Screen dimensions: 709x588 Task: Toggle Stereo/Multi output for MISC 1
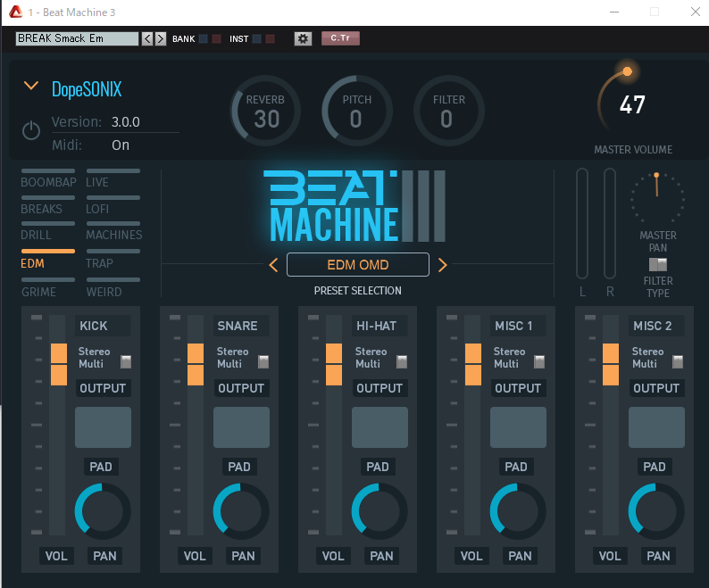(x=539, y=361)
